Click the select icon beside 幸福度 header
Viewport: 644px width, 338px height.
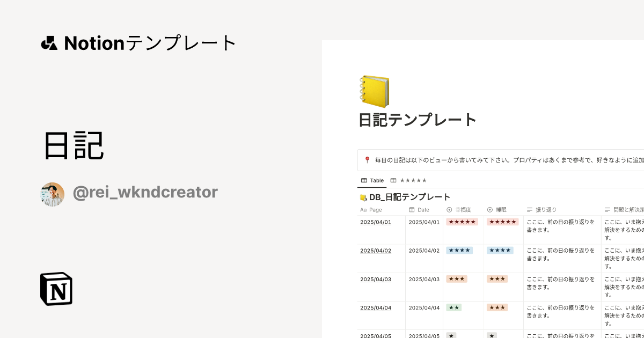449,210
